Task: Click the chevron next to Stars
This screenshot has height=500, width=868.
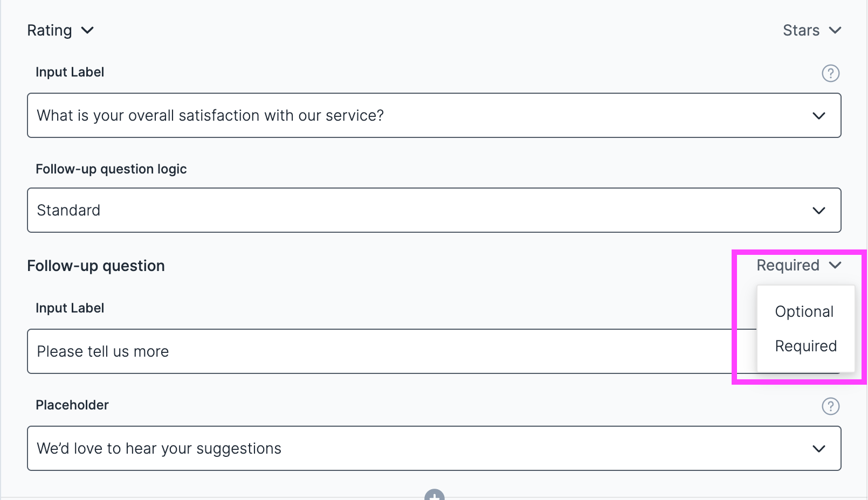Action: tap(835, 30)
